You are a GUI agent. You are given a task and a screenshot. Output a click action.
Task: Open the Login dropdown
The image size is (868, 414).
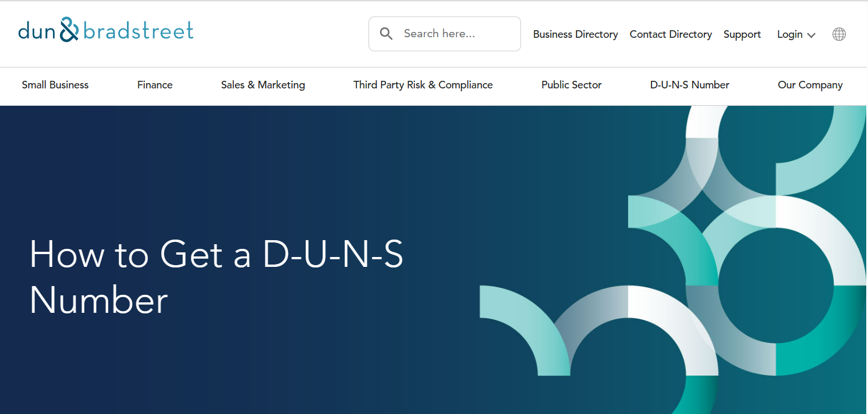coord(796,34)
